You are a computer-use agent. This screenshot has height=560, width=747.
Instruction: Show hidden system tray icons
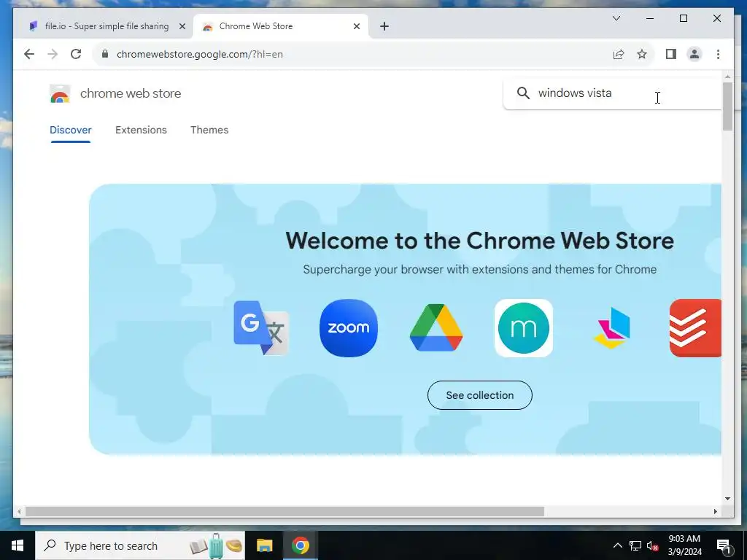click(617, 545)
